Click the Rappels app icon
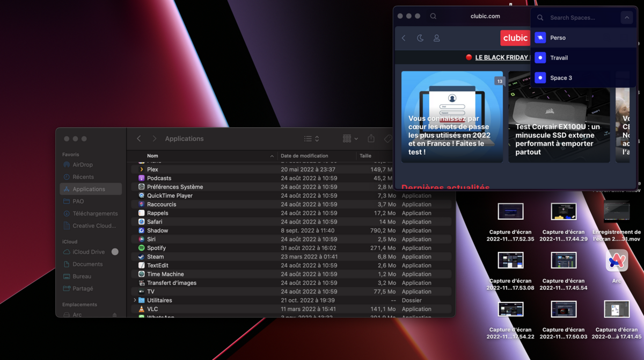Viewport: 644px width, 360px height. 142,213
